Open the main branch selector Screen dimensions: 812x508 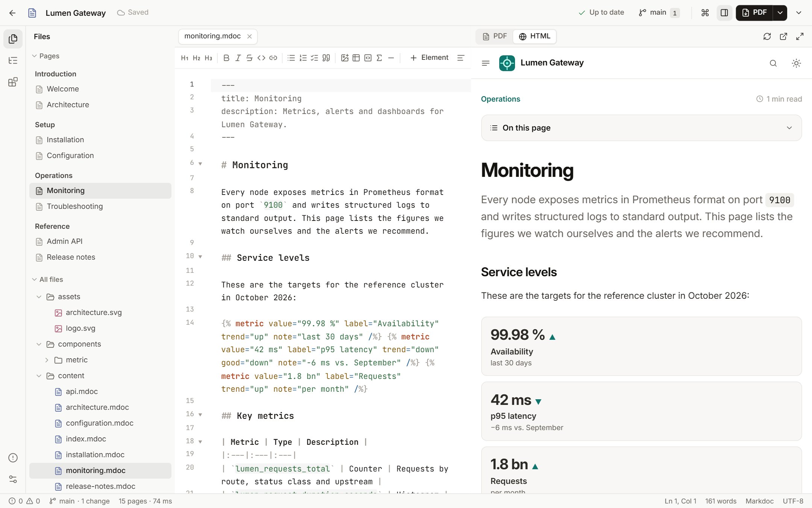(x=659, y=13)
